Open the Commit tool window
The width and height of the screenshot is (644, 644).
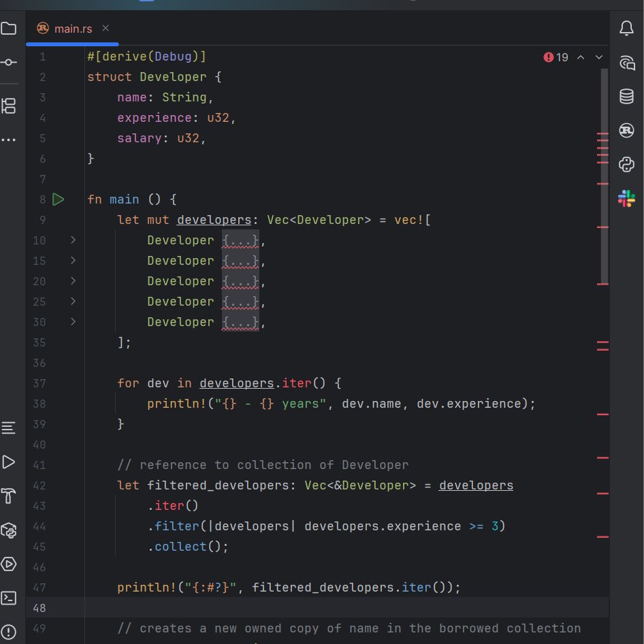(x=9, y=63)
